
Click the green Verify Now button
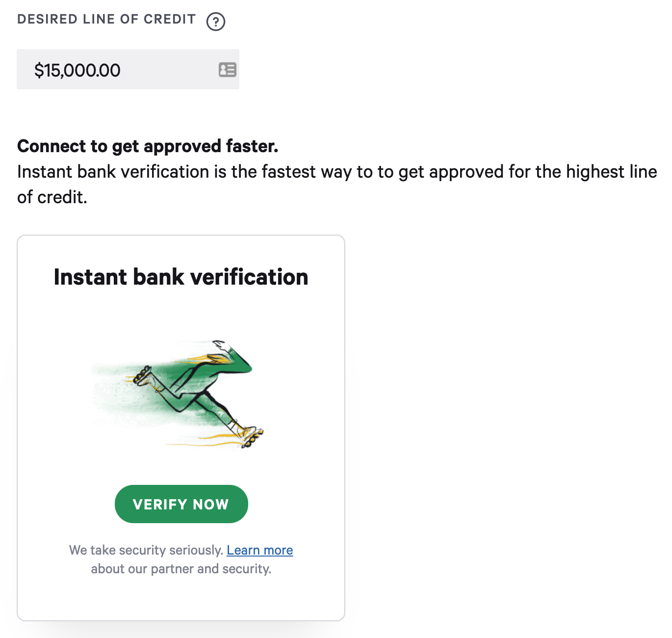[181, 504]
